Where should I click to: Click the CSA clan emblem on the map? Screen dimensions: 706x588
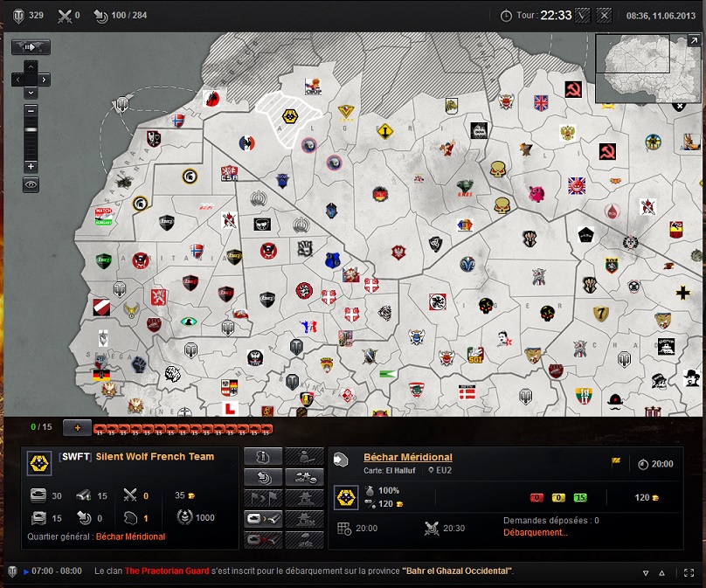[x=229, y=173]
